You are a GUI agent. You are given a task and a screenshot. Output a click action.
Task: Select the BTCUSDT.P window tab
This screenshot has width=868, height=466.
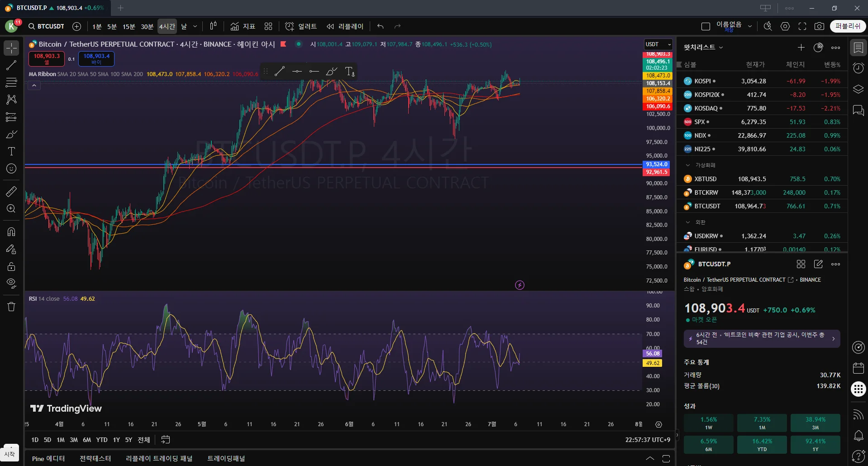54,8
